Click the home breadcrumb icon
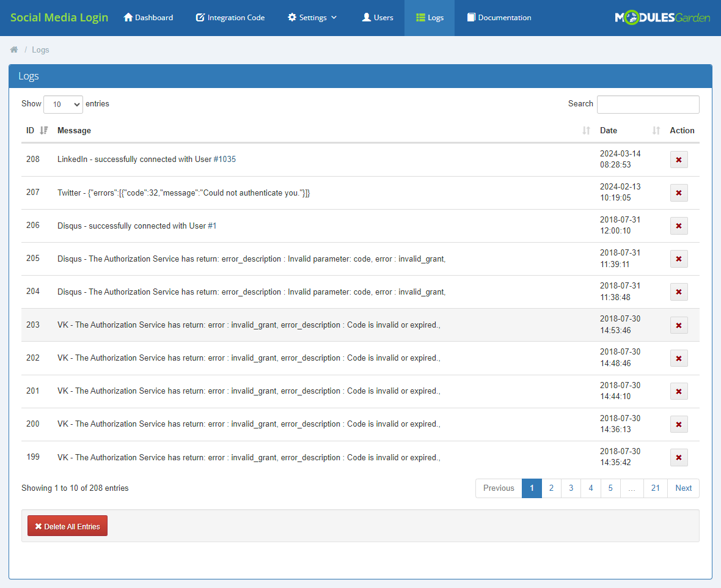Viewport: 721px width, 588px height. click(14, 50)
